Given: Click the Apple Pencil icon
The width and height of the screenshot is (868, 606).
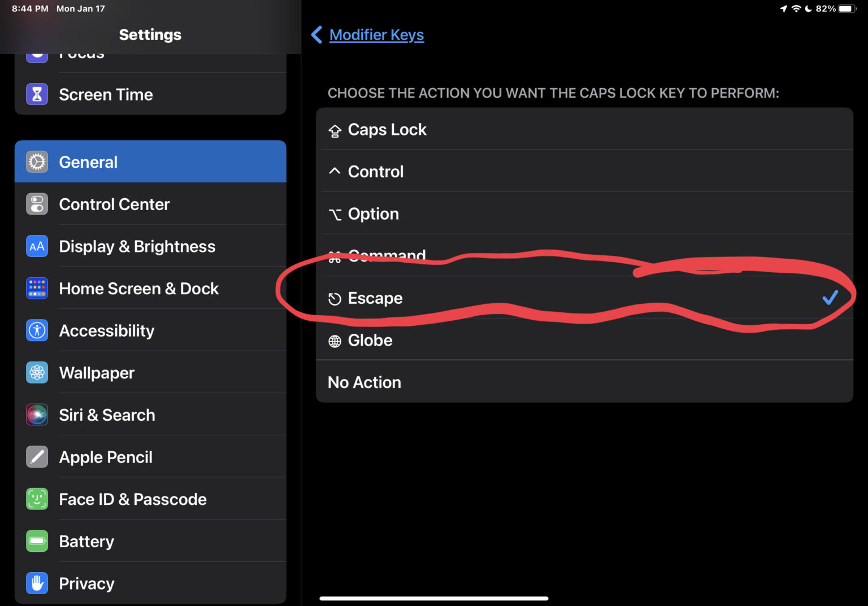Looking at the screenshot, I should coord(37,456).
